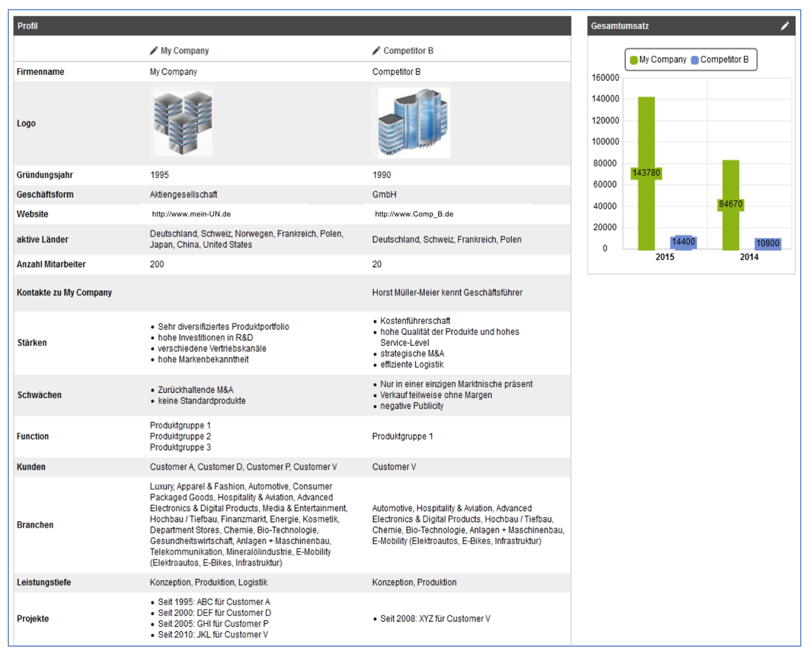Click the Leistungstiefe row label
The image size is (812, 656).
[x=44, y=582]
